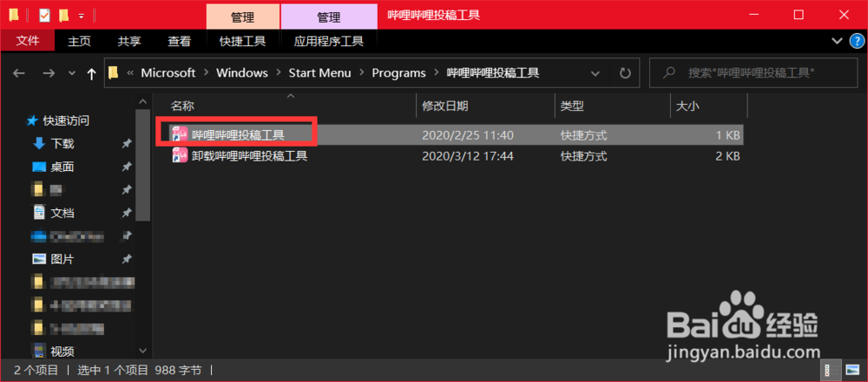
Task: Click the Windows breadcrumb segment
Action: click(242, 73)
